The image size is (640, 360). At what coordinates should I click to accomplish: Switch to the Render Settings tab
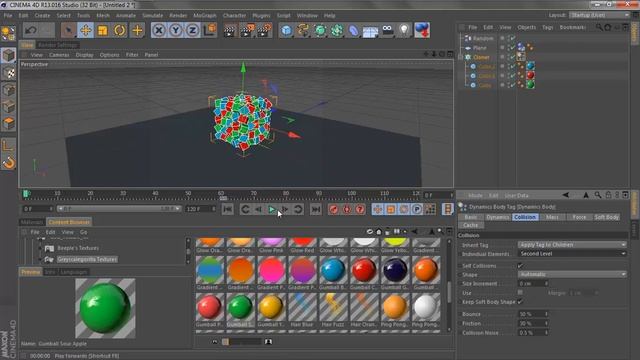[58, 45]
